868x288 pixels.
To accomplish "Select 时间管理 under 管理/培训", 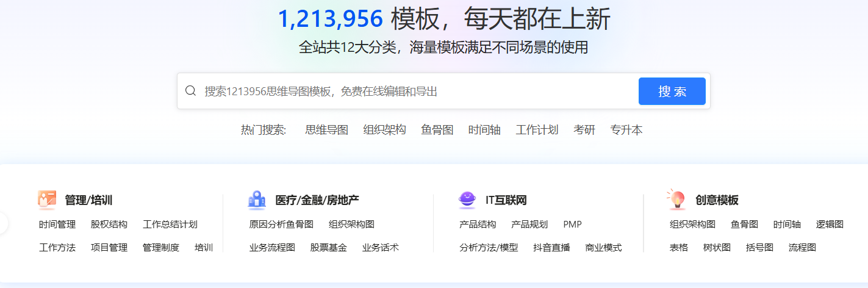I will click(57, 225).
